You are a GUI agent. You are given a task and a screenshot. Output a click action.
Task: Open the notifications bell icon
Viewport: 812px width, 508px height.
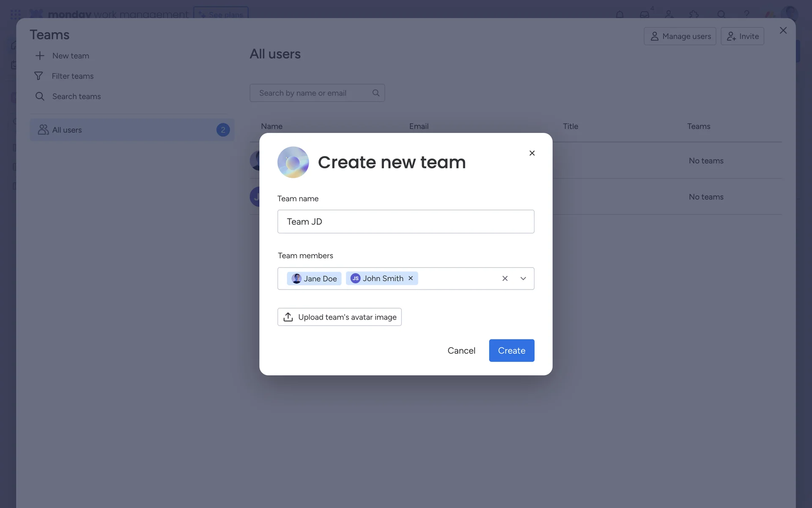(x=620, y=14)
